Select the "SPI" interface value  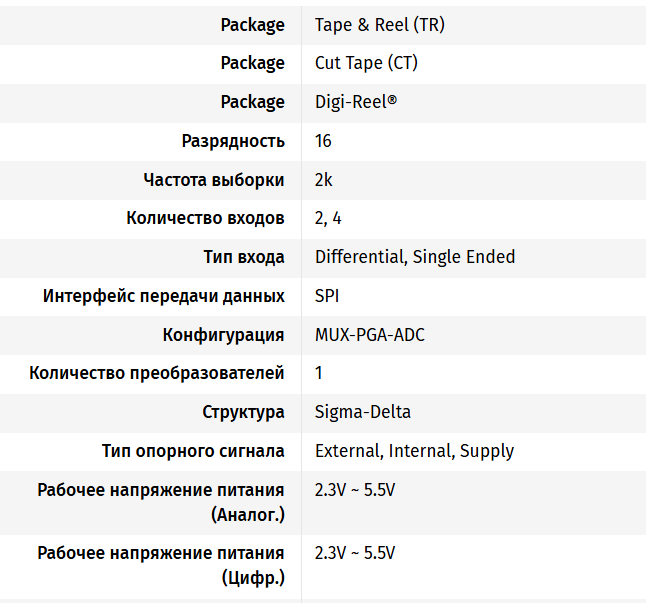pos(328,296)
